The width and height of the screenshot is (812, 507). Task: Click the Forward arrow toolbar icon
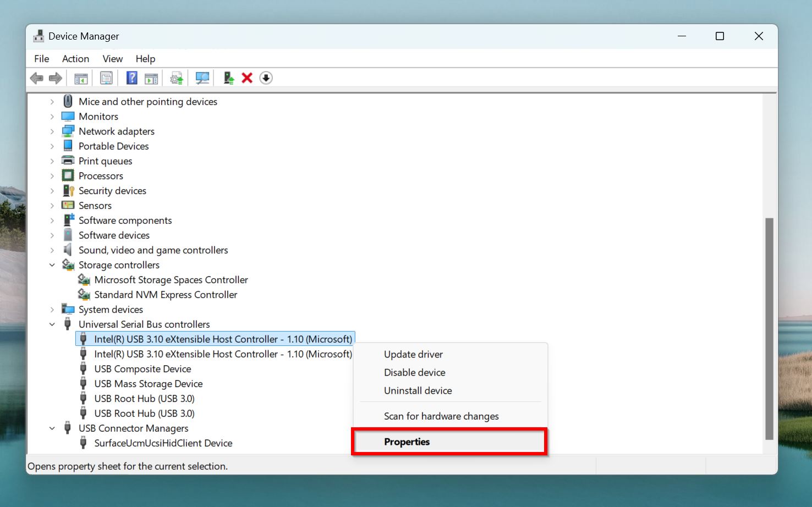click(x=56, y=78)
